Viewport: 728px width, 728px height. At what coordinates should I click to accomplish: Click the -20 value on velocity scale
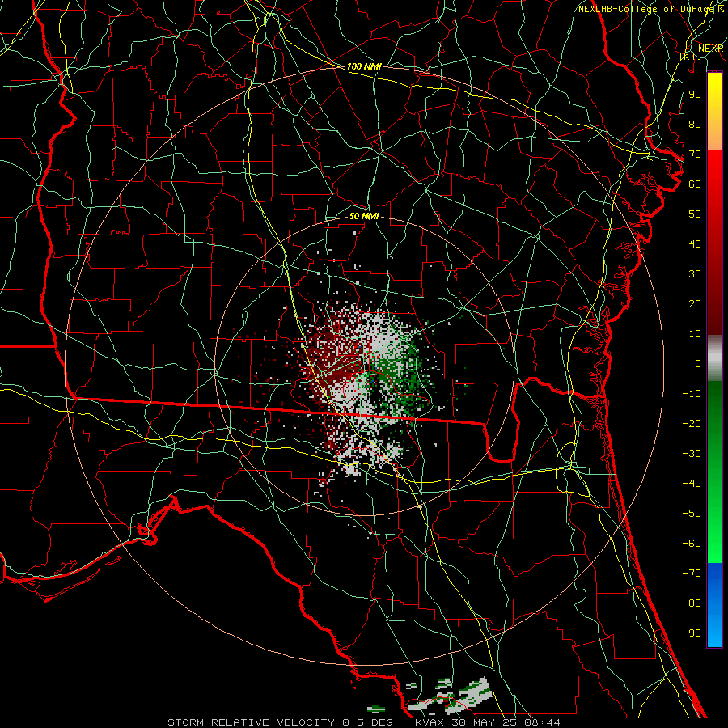coord(692,423)
